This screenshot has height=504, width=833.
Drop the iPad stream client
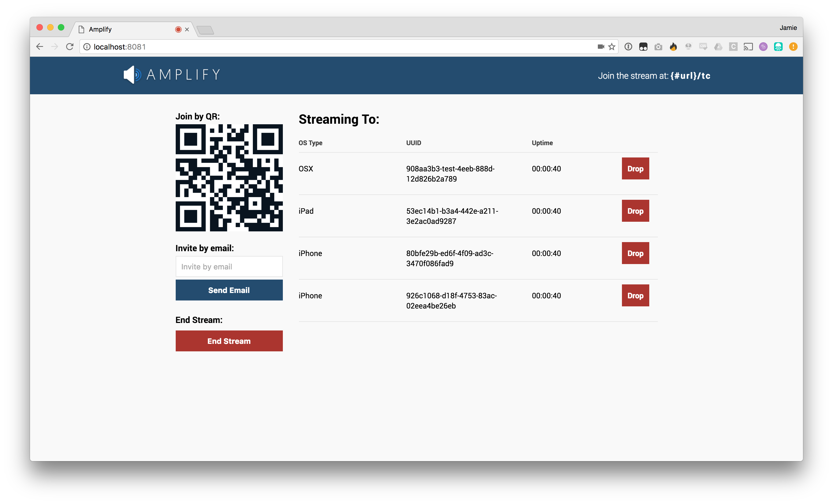point(635,210)
